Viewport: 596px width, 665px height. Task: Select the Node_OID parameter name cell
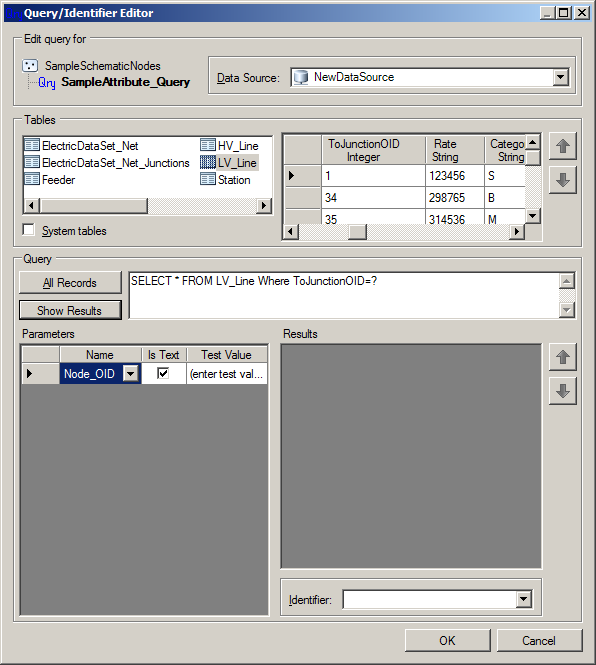click(91, 374)
